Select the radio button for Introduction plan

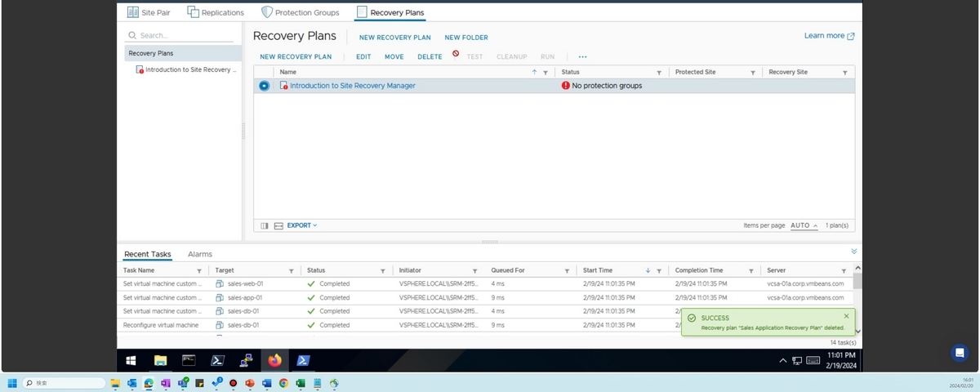click(x=264, y=86)
